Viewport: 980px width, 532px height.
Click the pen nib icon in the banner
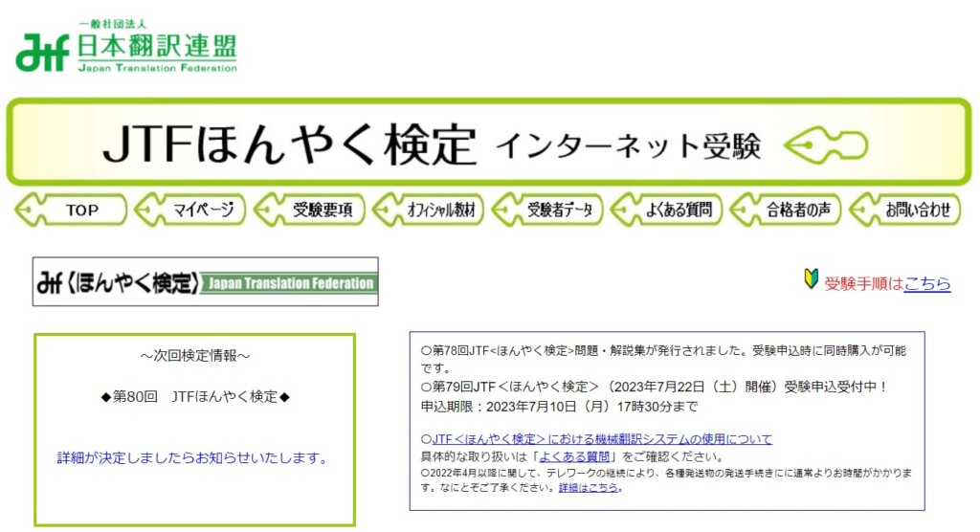[826, 145]
